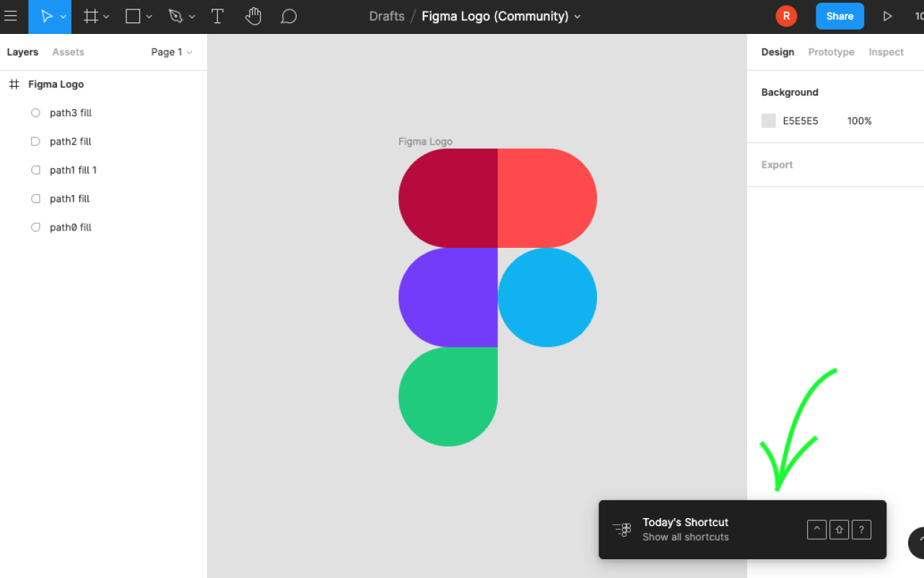Image resolution: width=924 pixels, height=578 pixels.
Task: Click the shift key icon in shortcut toast
Action: tap(839, 530)
